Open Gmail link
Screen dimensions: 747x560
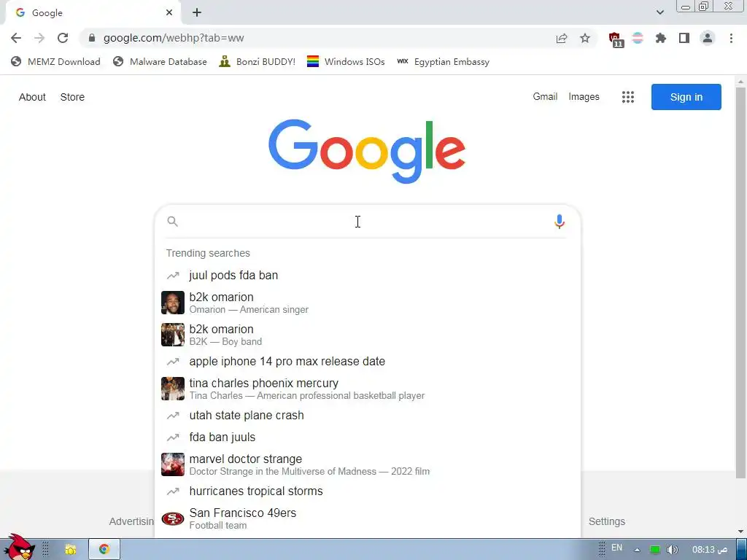click(545, 97)
